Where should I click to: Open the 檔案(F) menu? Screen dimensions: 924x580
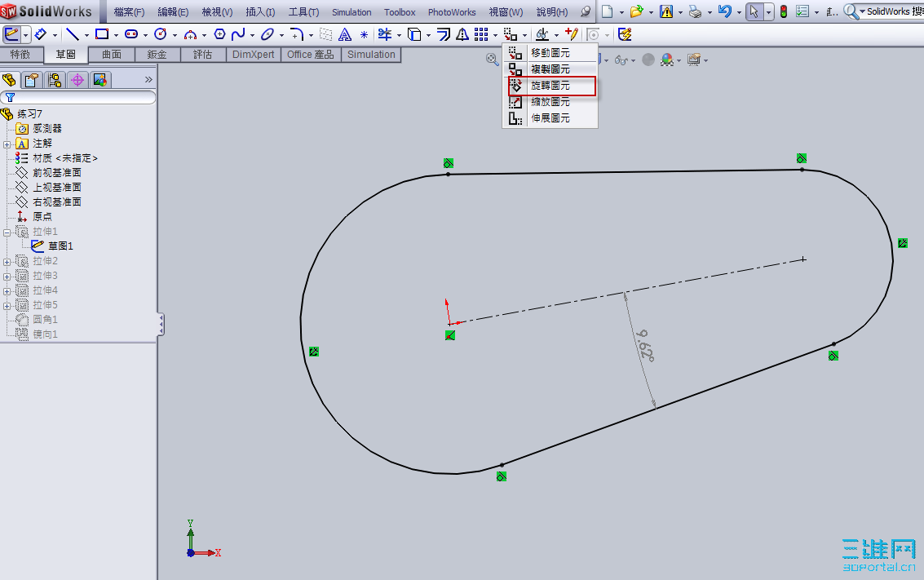point(129,11)
